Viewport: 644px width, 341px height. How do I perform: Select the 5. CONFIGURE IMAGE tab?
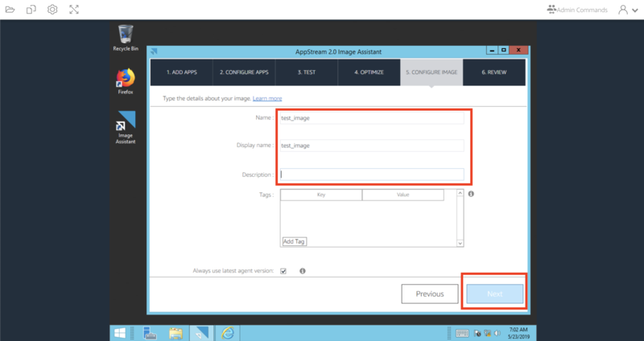[x=431, y=72]
